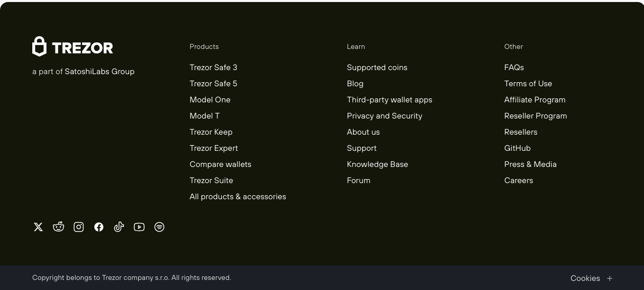Expand the Cookies plus icon

[610, 278]
